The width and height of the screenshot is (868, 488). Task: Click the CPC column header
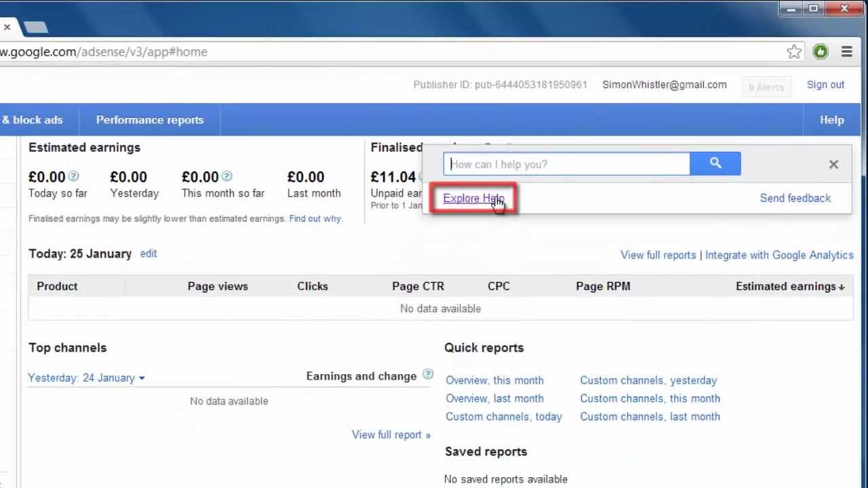click(x=498, y=286)
